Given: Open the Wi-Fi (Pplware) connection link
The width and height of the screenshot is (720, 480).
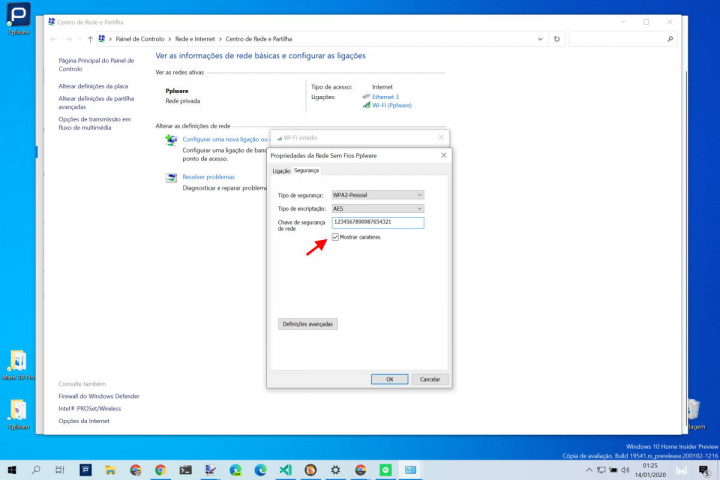Looking at the screenshot, I should pos(392,105).
